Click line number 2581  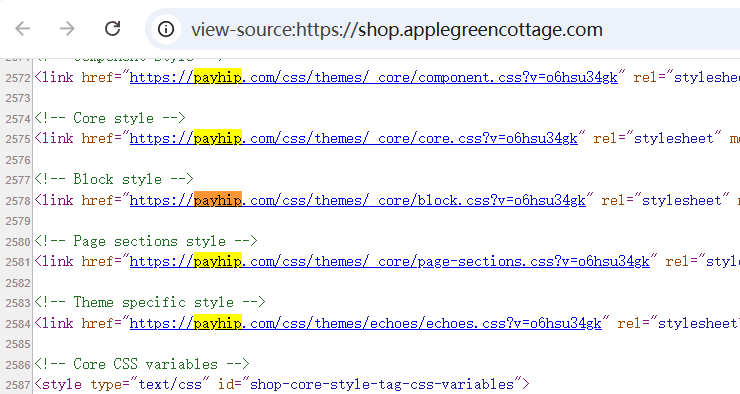[18, 262]
